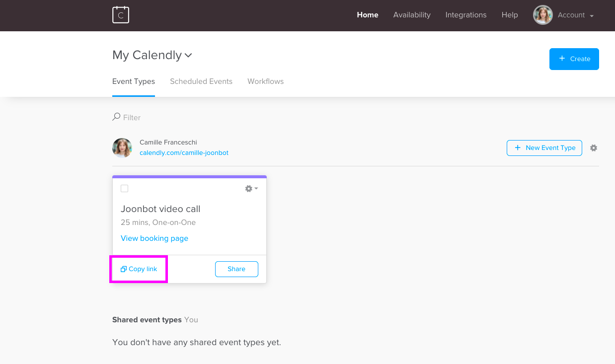Click the New Event Type button

pyautogui.click(x=544, y=147)
